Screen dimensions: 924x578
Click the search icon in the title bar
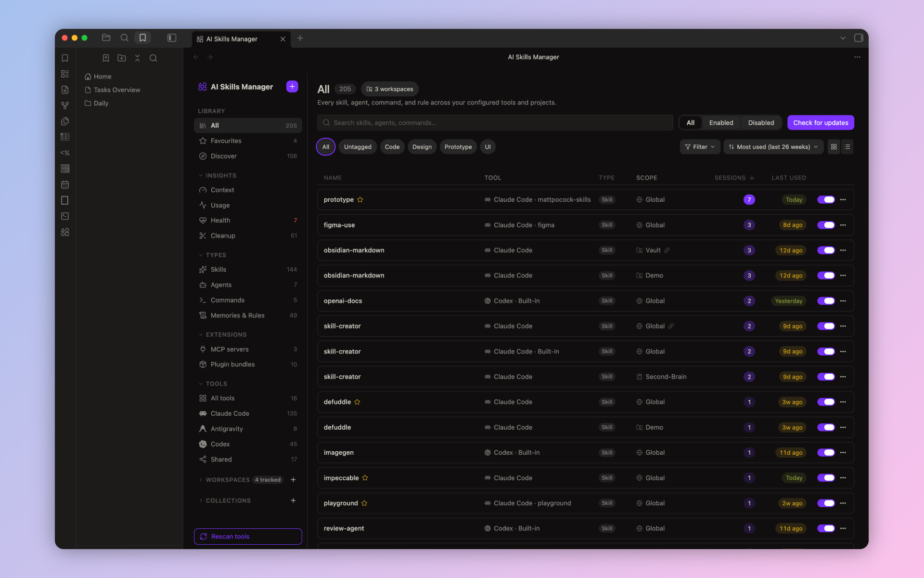(124, 38)
